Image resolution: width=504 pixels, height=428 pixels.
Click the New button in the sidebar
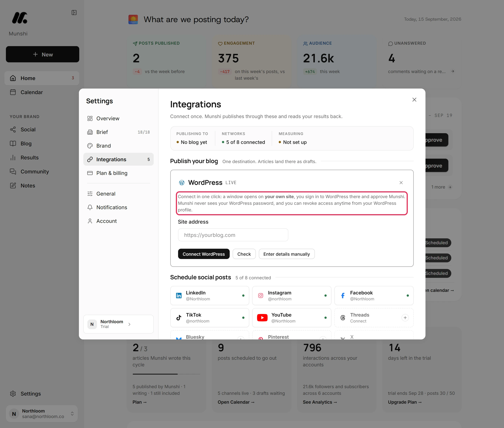click(42, 54)
